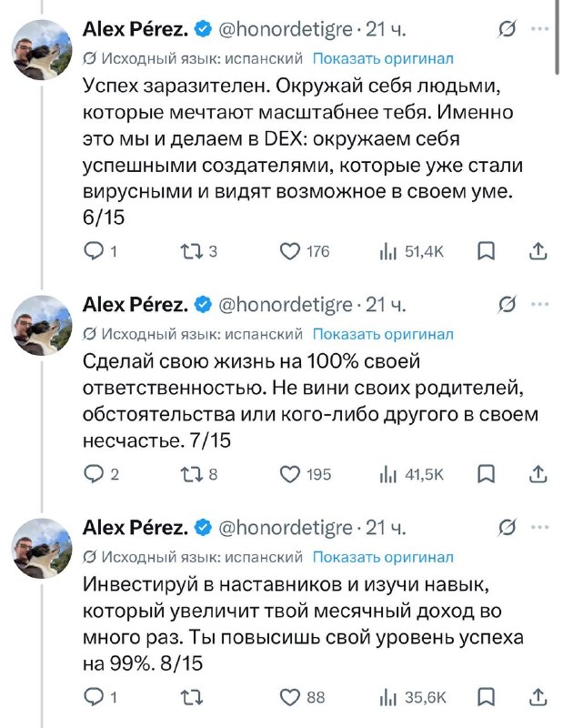Open Alex Pérez avatar on first tweet

click(42, 50)
